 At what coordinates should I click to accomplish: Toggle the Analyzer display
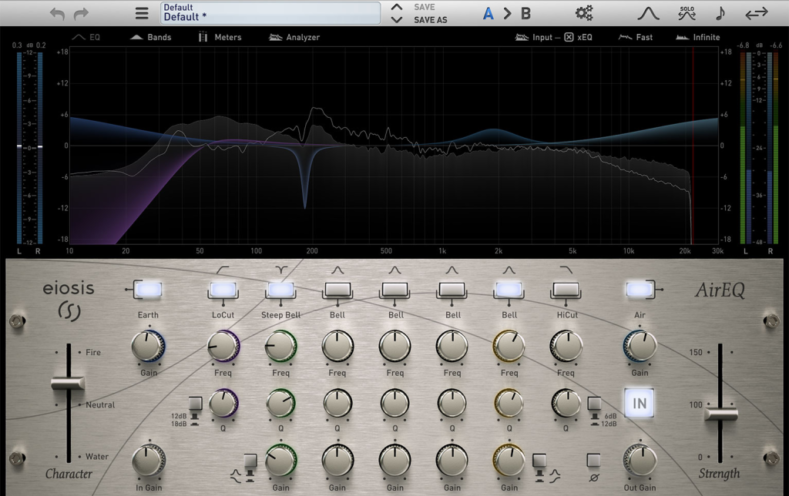point(294,37)
